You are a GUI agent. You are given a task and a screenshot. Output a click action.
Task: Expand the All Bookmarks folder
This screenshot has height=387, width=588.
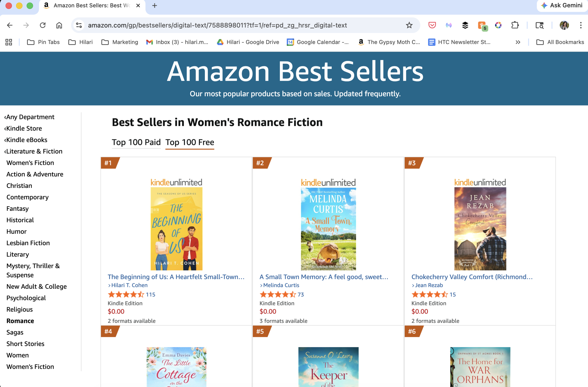560,42
